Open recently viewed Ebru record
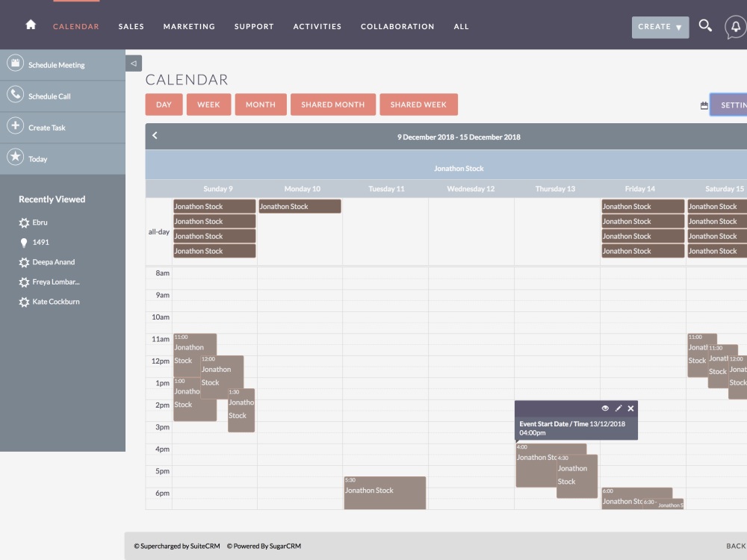Image resolution: width=747 pixels, height=560 pixels. (40, 223)
